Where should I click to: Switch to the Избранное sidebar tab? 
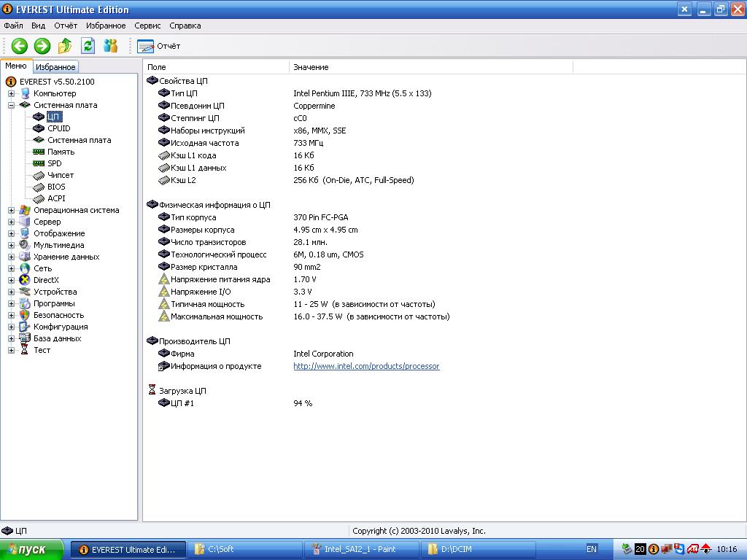pyautogui.click(x=55, y=67)
